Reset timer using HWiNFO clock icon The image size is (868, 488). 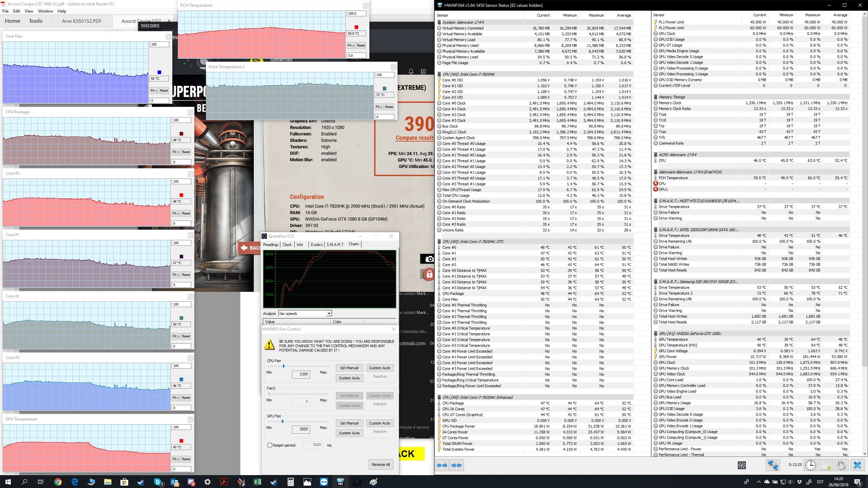click(x=811, y=465)
